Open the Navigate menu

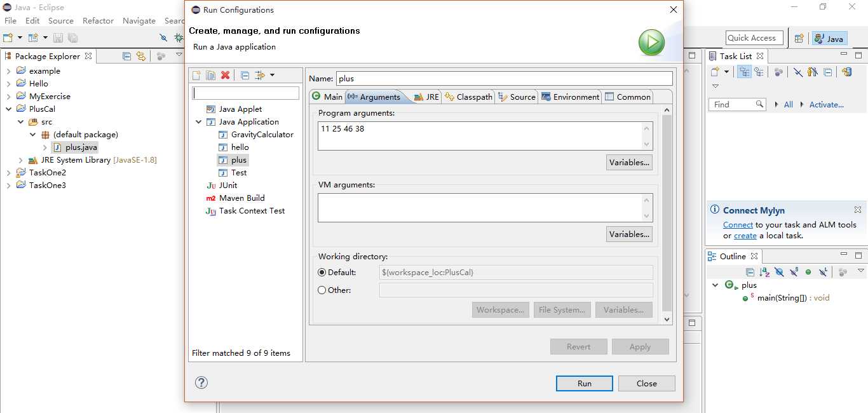[139, 21]
